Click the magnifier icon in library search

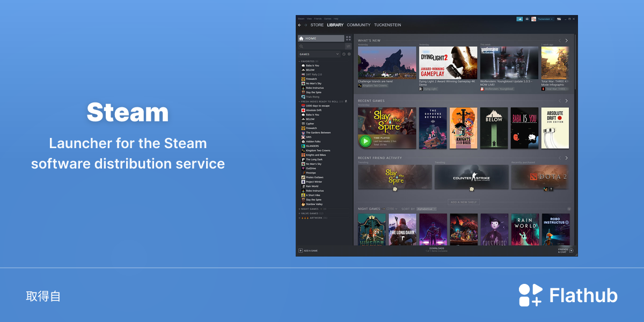click(302, 46)
